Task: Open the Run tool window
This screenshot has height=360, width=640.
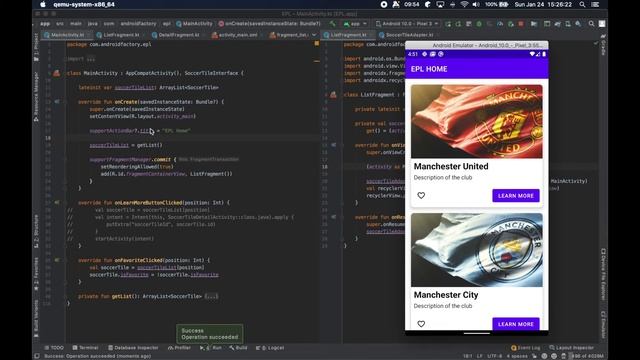Action: pyautogui.click(x=211, y=348)
